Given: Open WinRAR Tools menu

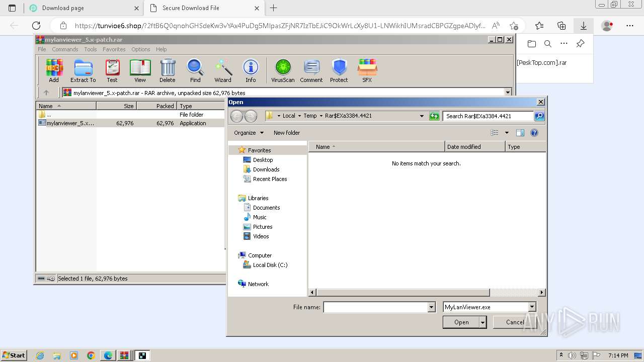Looking at the screenshot, I should click(91, 49).
